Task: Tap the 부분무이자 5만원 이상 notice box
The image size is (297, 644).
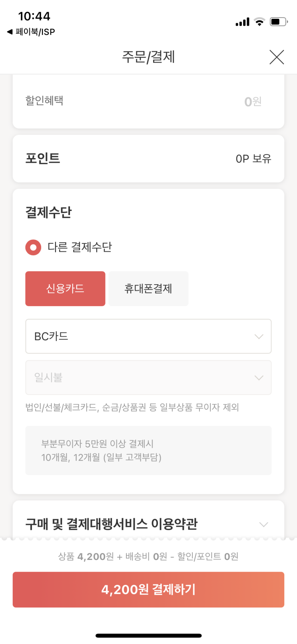Action: (148, 450)
